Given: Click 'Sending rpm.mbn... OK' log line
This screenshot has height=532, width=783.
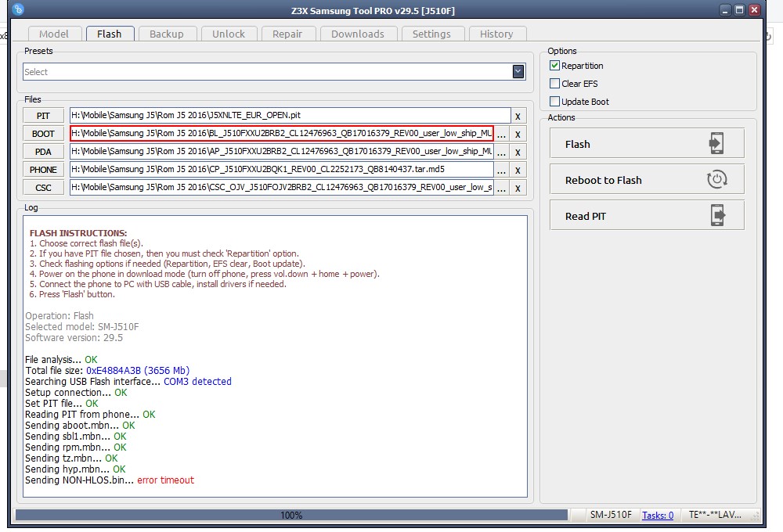Looking at the screenshot, I should [76, 448].
